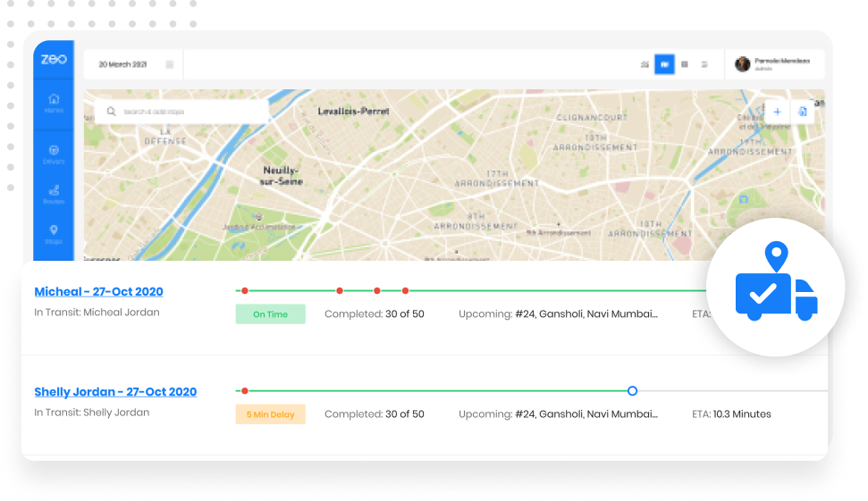Click the Zeo logo in sidebar

point(54,59)
